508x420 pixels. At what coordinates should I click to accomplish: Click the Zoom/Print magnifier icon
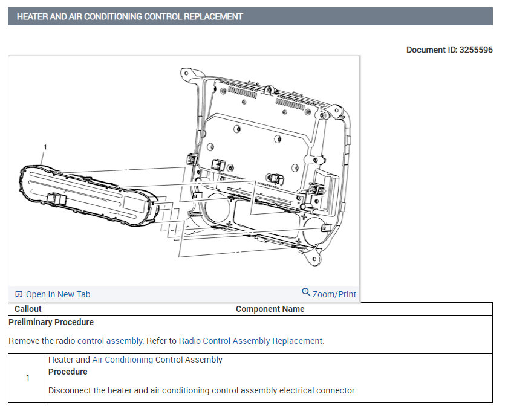[x=306, y=292]
